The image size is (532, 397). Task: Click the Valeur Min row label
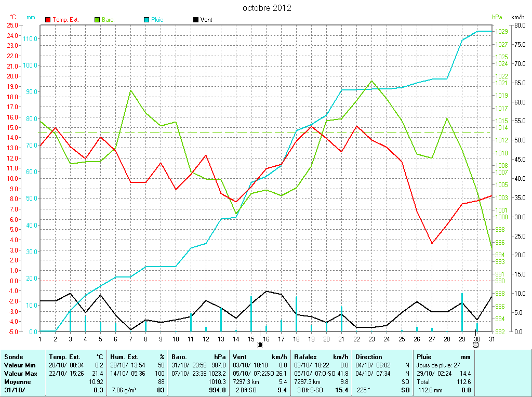[21, 365]
